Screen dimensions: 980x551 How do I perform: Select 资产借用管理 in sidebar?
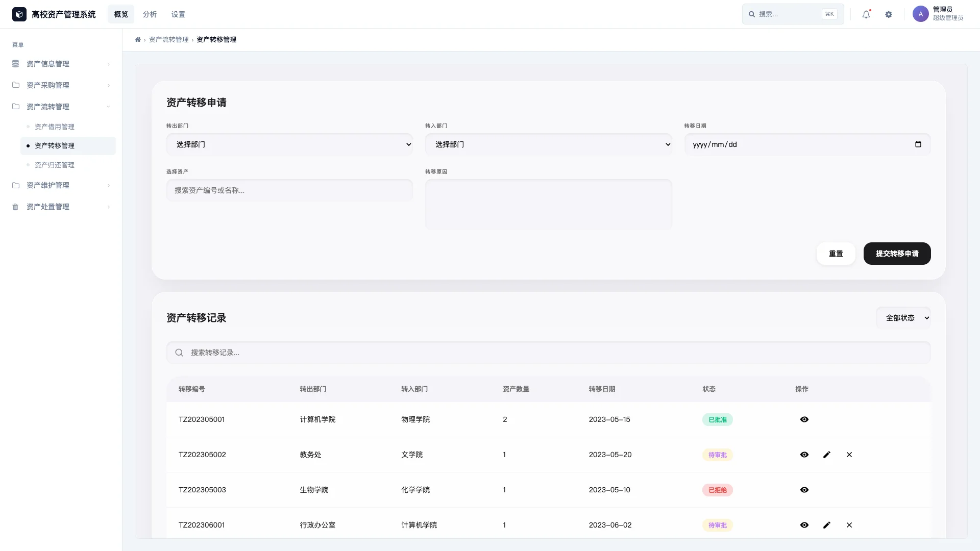pos(55,127)
